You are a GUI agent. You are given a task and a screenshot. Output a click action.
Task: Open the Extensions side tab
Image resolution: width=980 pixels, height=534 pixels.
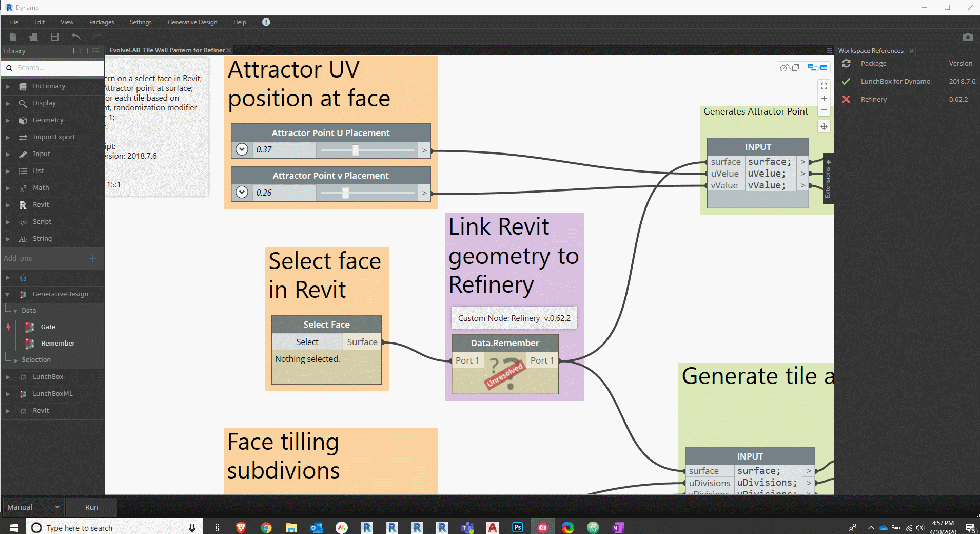tap(828, 179)
